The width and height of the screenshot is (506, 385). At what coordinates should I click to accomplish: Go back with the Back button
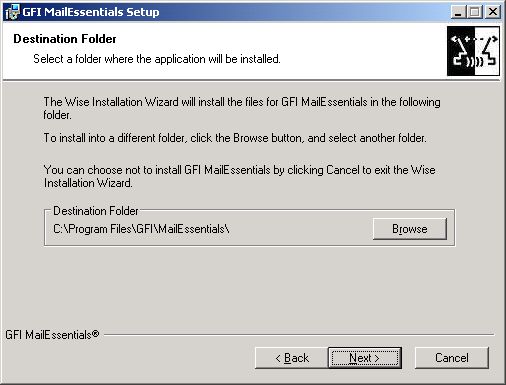pyautogui.click(x=292, y=358)
